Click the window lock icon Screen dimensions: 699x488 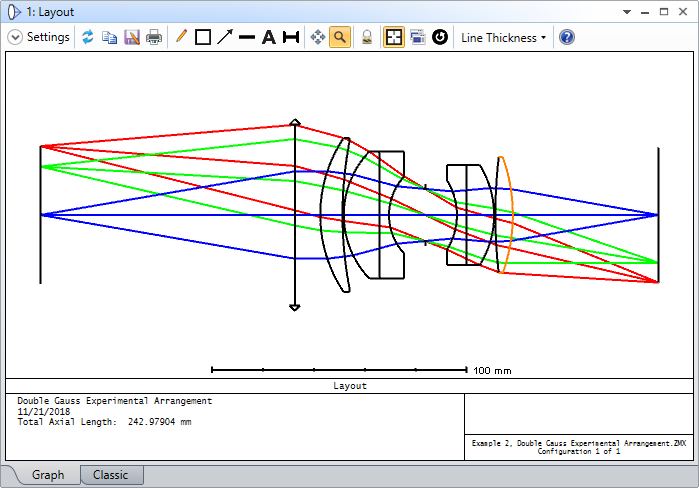point(367,37)
